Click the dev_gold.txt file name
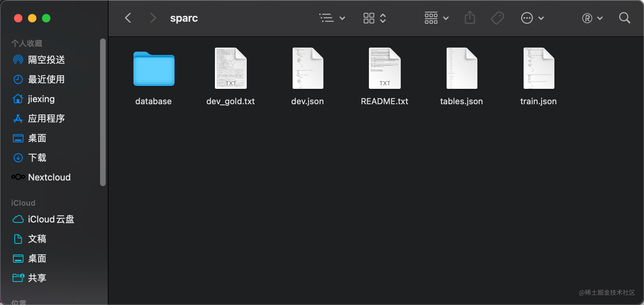The height and width of the screenshot is (305, 644). [x=231, y=101]
